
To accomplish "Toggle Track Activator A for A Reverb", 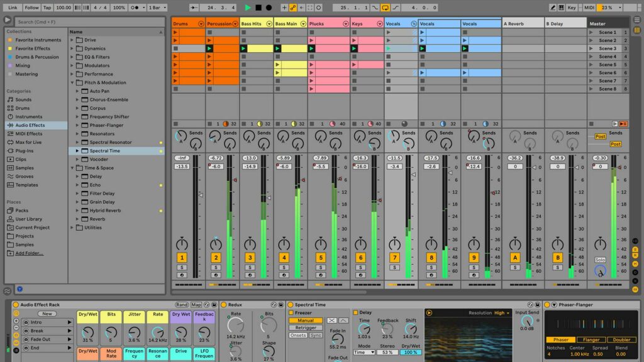I will [514, 257].
